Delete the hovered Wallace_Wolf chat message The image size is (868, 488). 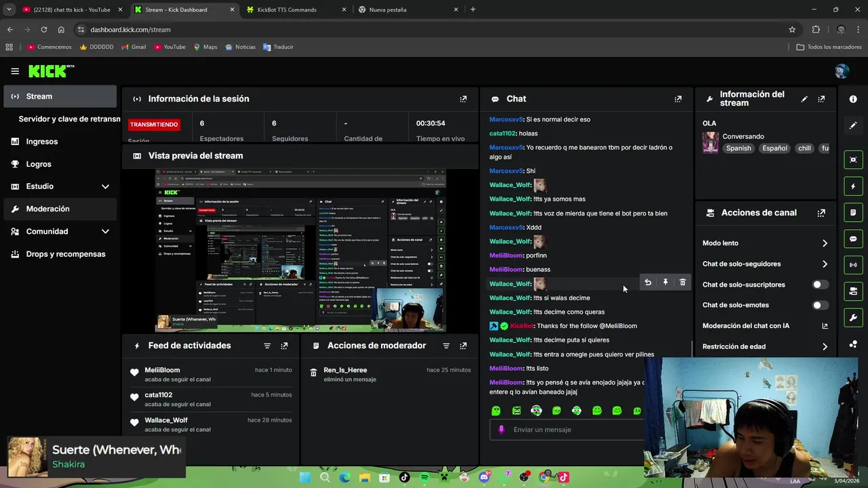click(683, 283)
